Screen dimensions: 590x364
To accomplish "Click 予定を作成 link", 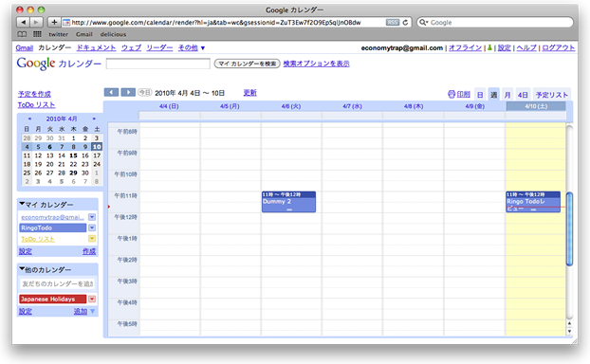I will pos(34,94).
